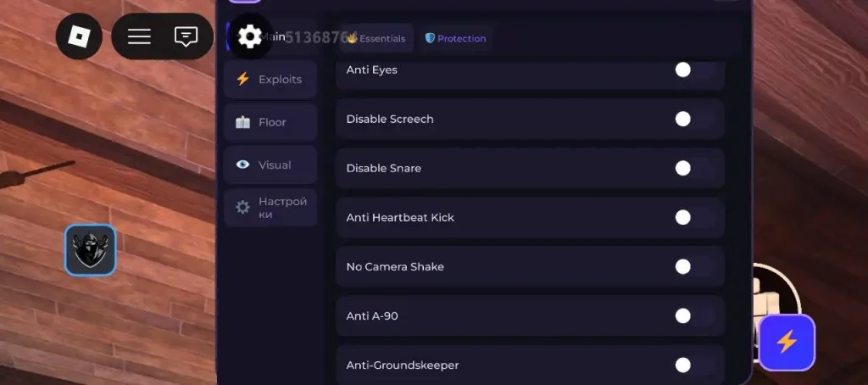Screen dimensions: 868x385
Task: Toggle the Anti-Groundskeeper switch
Action: coord(695,365)
